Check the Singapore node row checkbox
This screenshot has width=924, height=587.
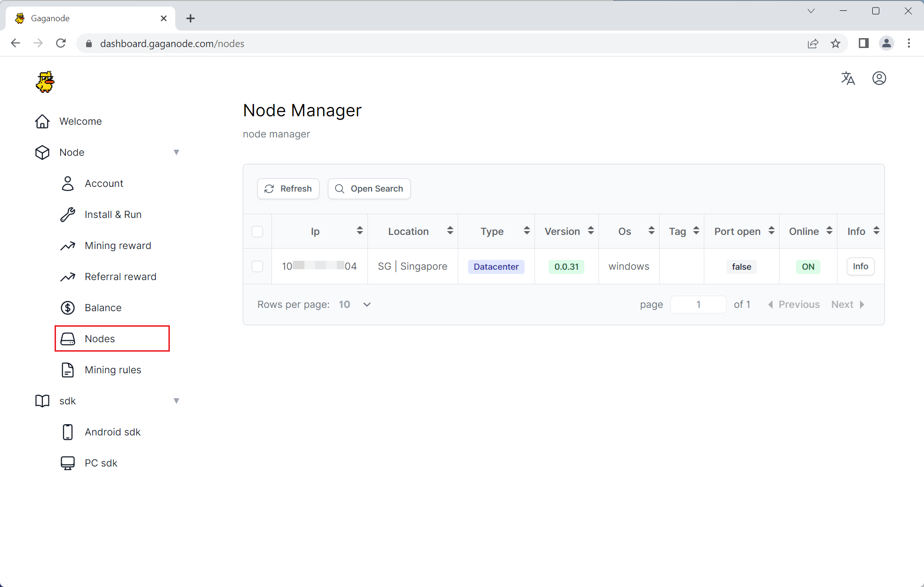point(257,266)
